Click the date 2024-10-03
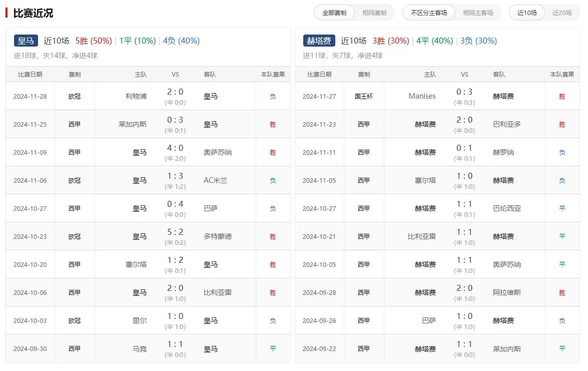588x371 pixels. click(x=30, y=321)
